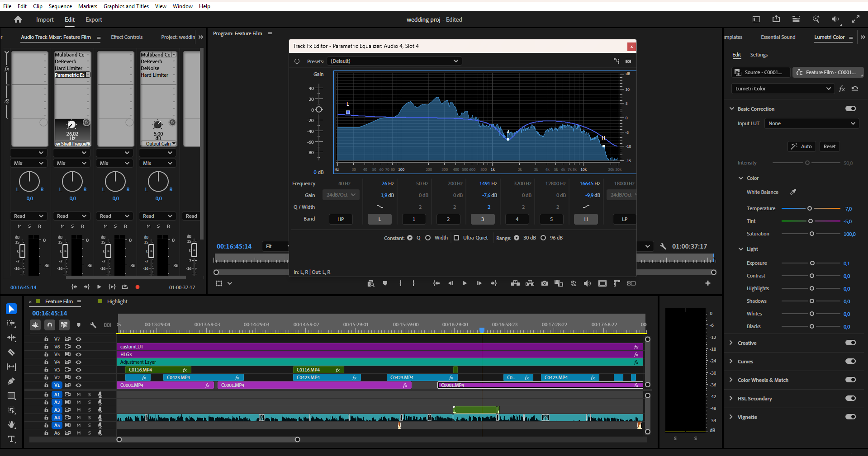This screenshot has height=456, width=868.
Task: Select the Type tool
Action: coord(11,439)
